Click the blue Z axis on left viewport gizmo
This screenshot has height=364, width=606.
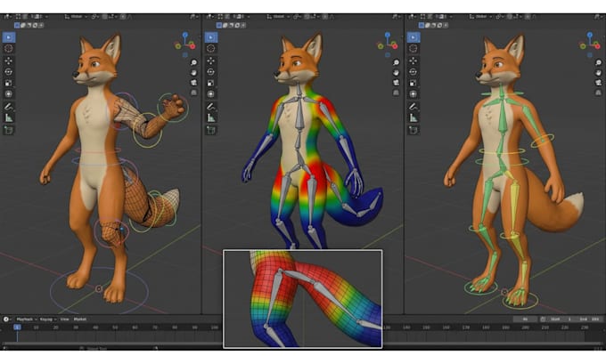pos(185,35)
